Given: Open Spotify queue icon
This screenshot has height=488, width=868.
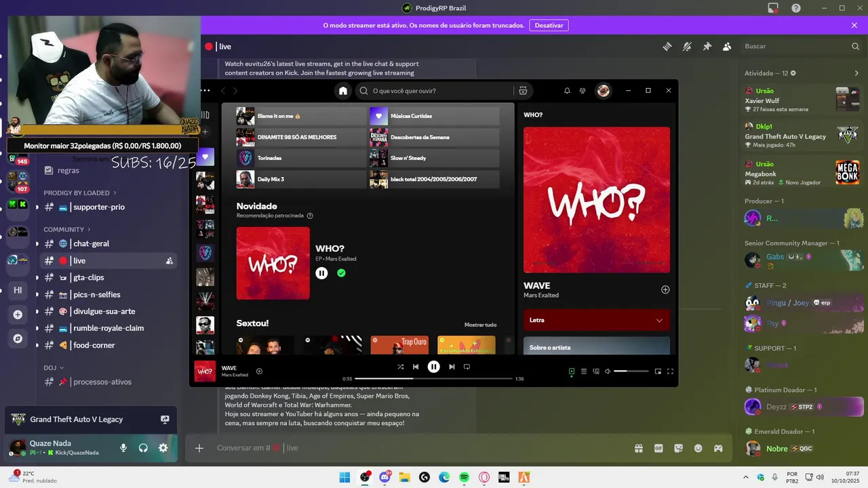Looking at the screenshot, I should (584, 371).
